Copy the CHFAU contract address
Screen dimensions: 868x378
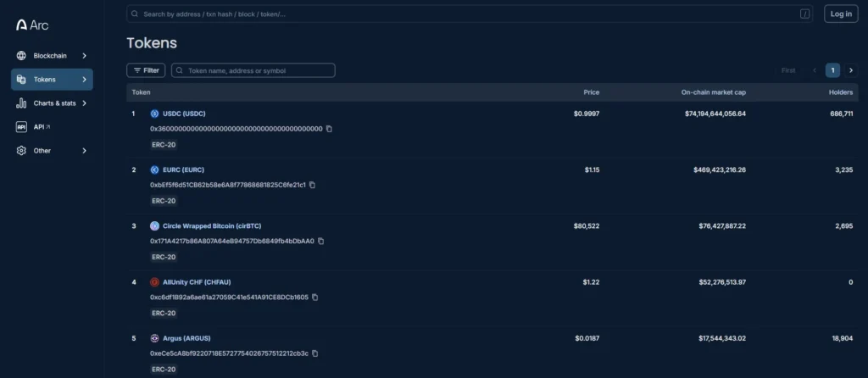click(x=315, y=297)
